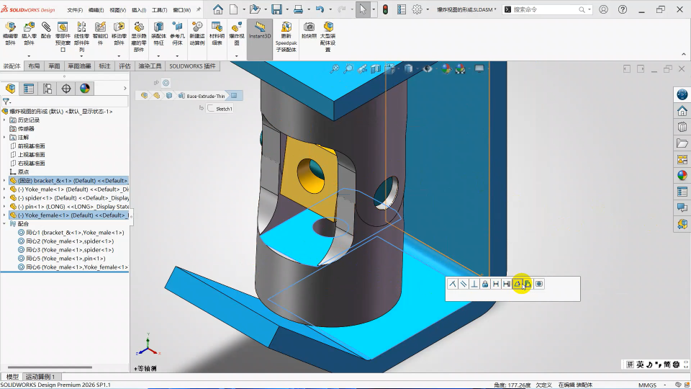Expand the pin<1> tree node
691x389 pixels.
4,207
